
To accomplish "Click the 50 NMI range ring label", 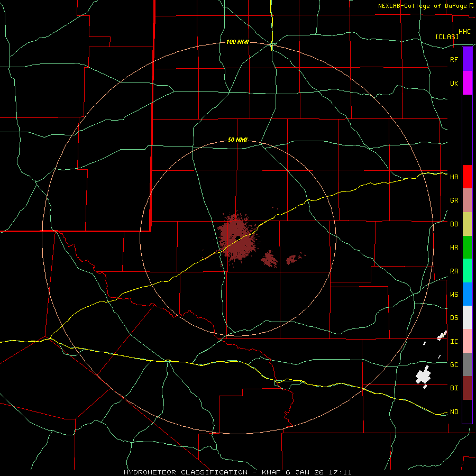I will [237, 140].
